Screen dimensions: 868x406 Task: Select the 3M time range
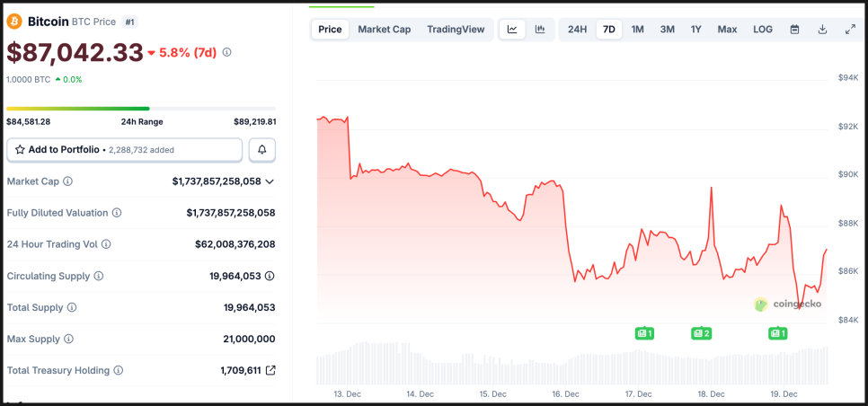pos(667,30)
